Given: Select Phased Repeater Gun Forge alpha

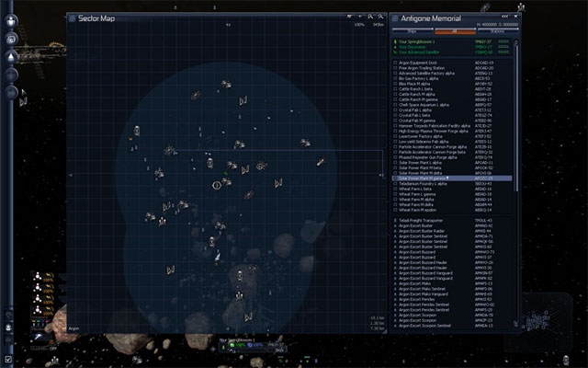Looking at the screenshot, I should [452, 157].
